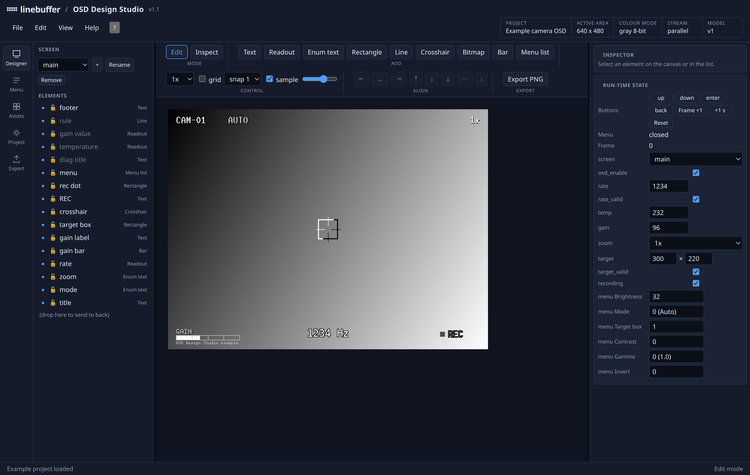Open the run-time zoom 1x dropdown
Image resolution: width=750 pixels, height=475 pixels.
click(695, 243)
